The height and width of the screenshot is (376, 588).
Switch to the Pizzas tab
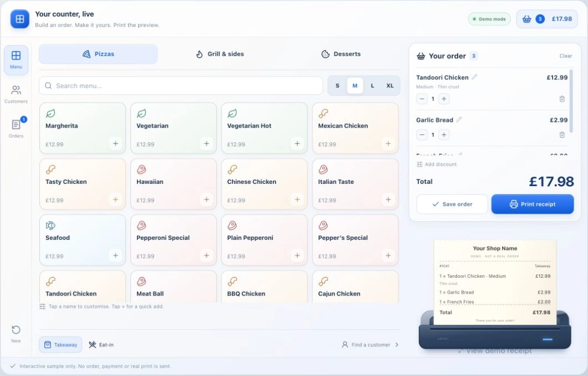tap(98, 54)
